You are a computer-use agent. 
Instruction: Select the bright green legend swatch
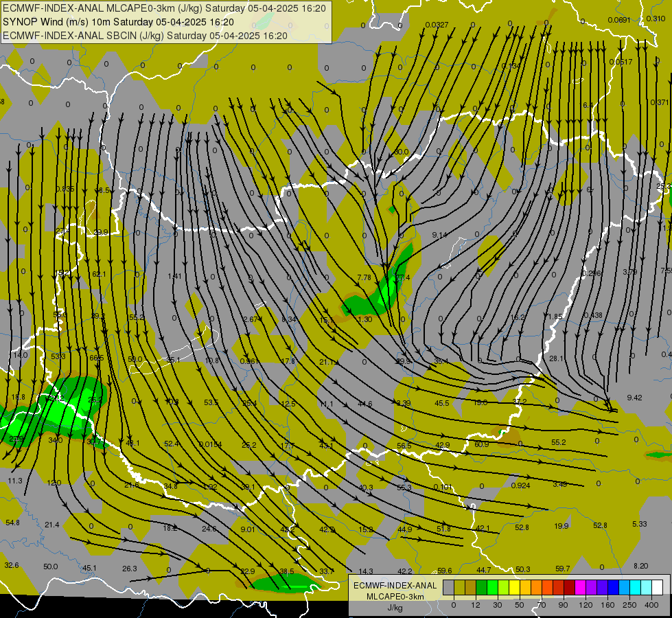coord(493,587)
